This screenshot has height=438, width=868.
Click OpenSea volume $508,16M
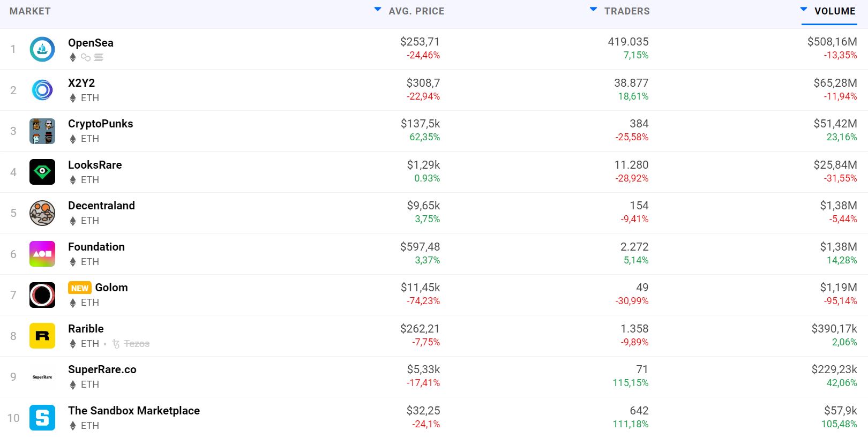click(832, 42)
